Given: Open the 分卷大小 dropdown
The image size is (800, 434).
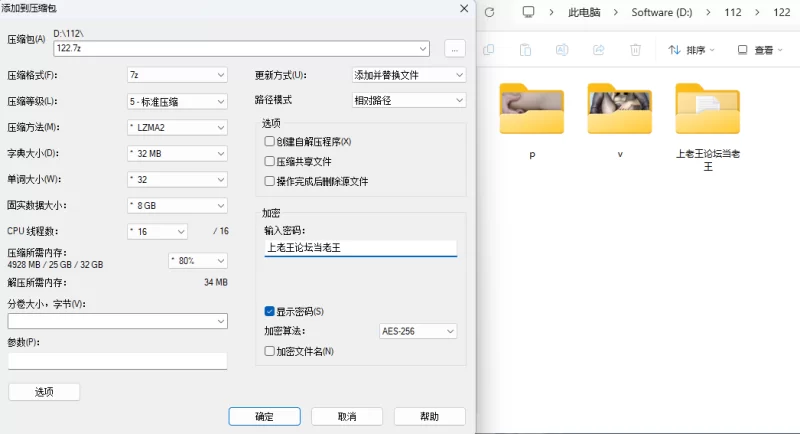Looking at the screenshot, I should click(x=117, y=321).
